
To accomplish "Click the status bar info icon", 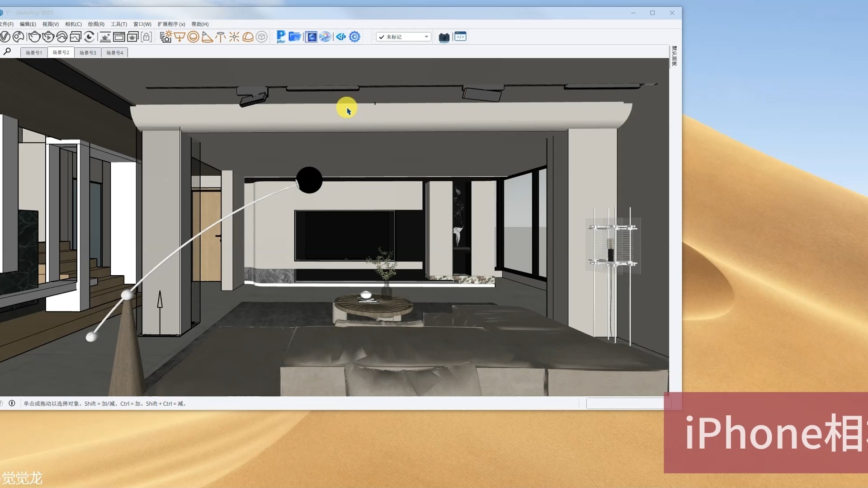I will [x=12, y=403].
